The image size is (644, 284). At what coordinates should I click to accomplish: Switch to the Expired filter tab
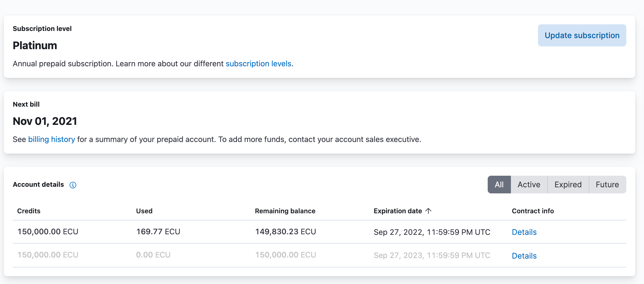tap(568, 185)
